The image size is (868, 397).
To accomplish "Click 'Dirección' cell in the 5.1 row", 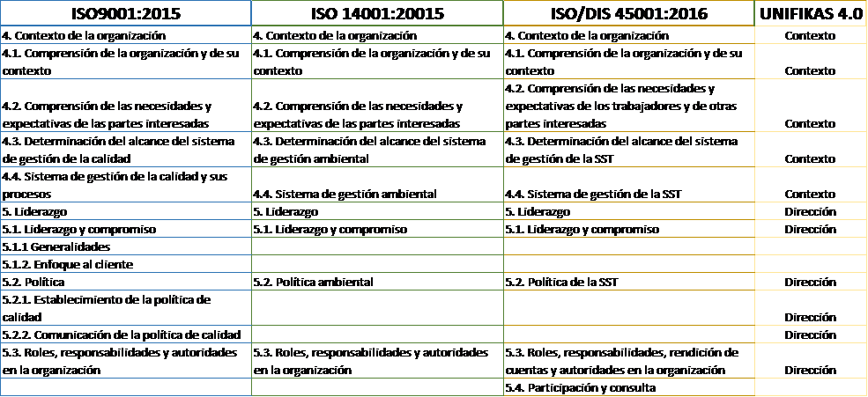I will coord(811,229).
